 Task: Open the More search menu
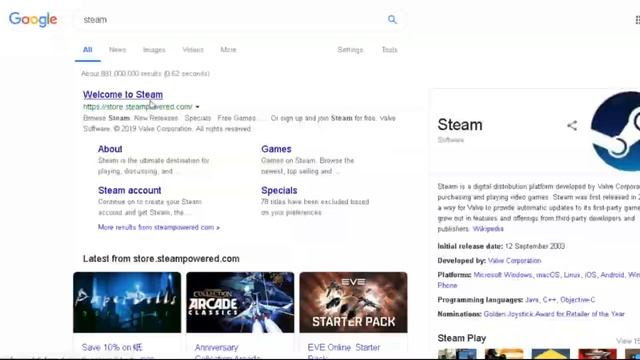coord(228,50)
